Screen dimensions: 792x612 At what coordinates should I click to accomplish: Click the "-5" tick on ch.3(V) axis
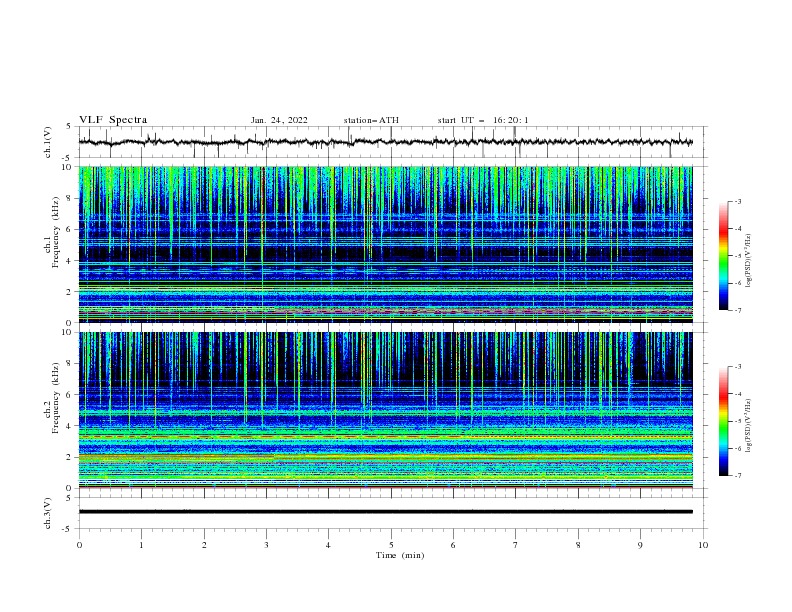pos(68,529)
